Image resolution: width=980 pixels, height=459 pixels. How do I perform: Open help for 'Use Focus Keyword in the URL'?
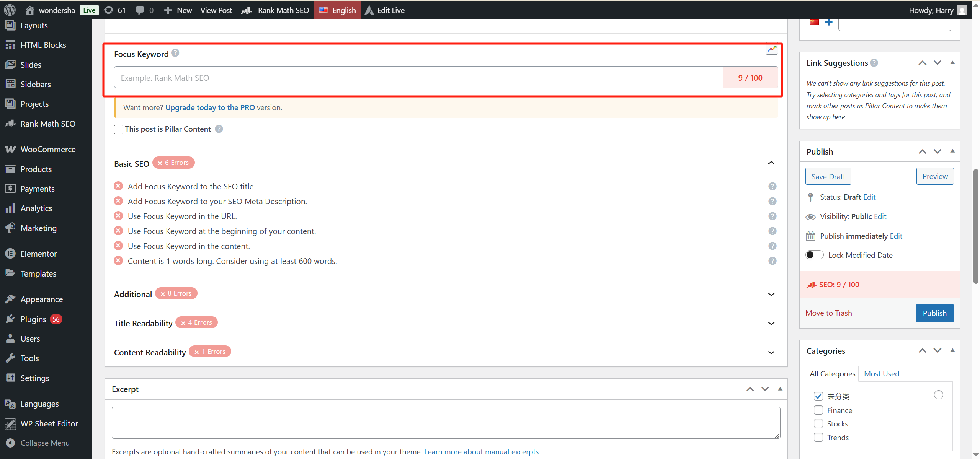point(772,216)
